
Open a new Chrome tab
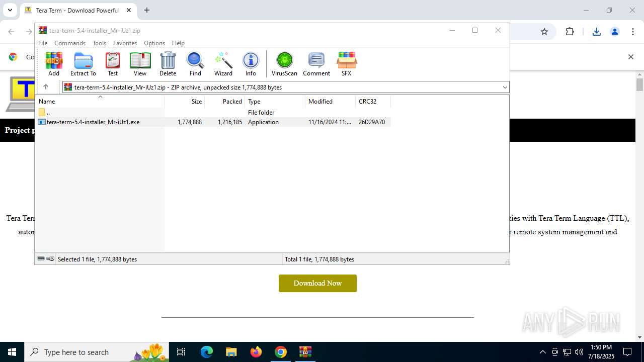pos(147,10)
